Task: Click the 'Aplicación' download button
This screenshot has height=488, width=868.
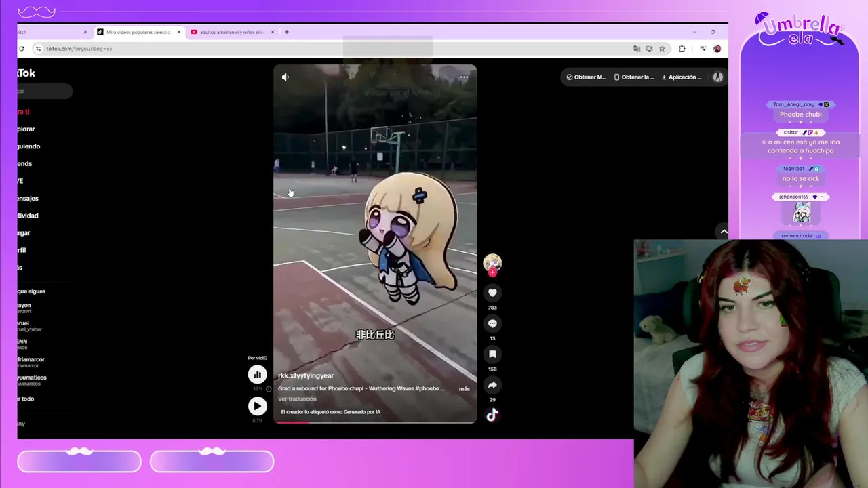Action: pos(682,77)
